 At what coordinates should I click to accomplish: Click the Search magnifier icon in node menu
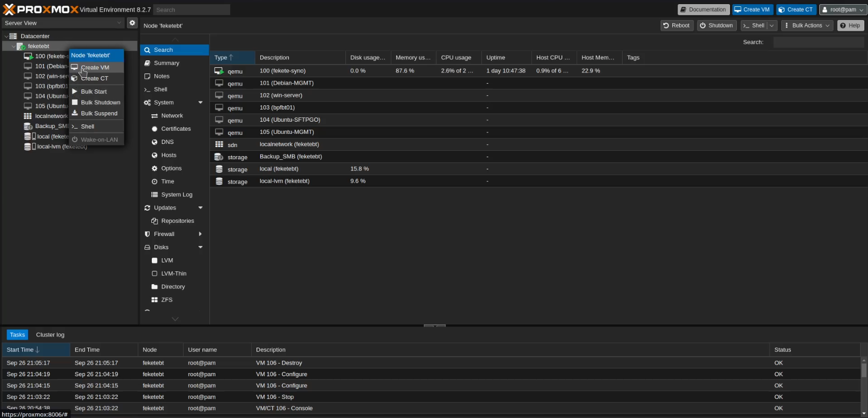148,50
